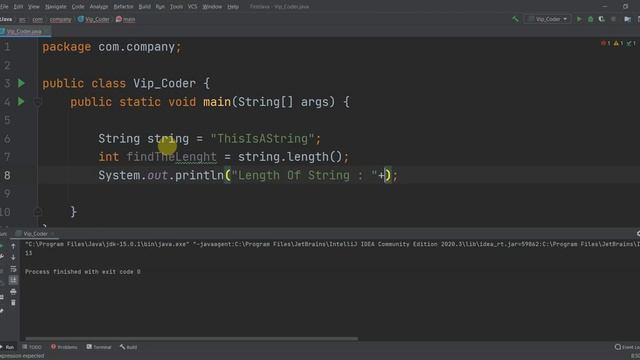Open the Terminal tool window
Image resolution: width=640 pixels, height=360 pixels.
pos(99,347)
